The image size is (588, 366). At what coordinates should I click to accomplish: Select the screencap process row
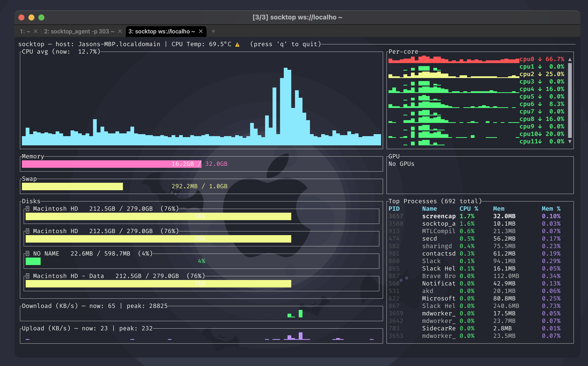coord(439,216)
